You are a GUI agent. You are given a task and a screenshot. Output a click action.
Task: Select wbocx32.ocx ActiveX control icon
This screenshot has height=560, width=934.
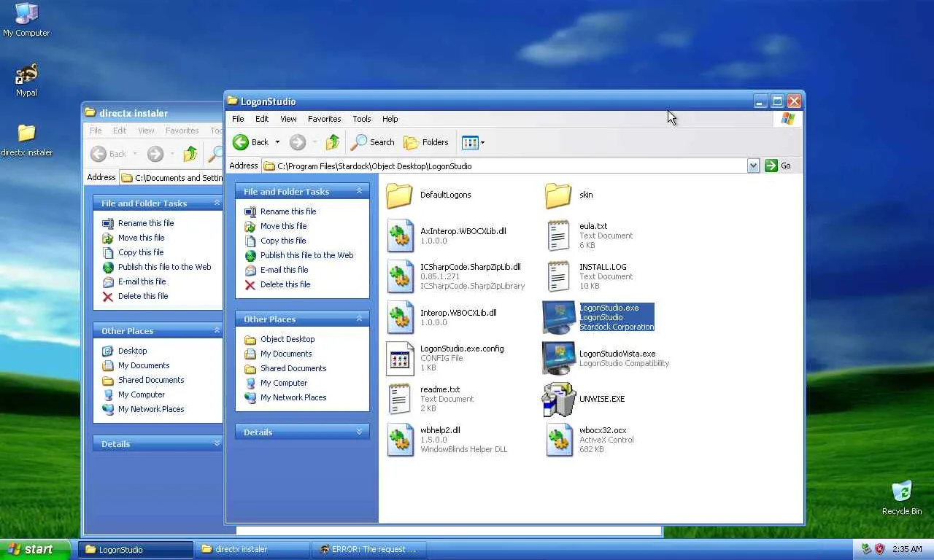click(559, 440)
